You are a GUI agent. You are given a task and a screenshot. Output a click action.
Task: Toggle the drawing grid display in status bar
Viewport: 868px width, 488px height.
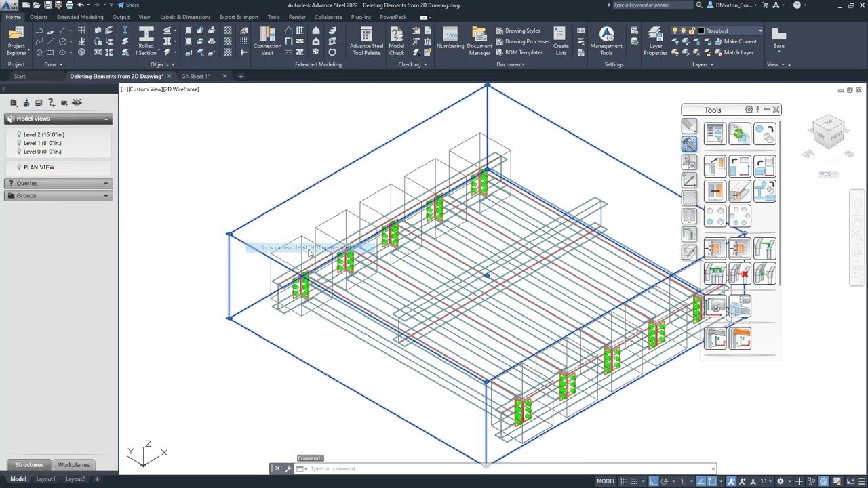point(624,481)
